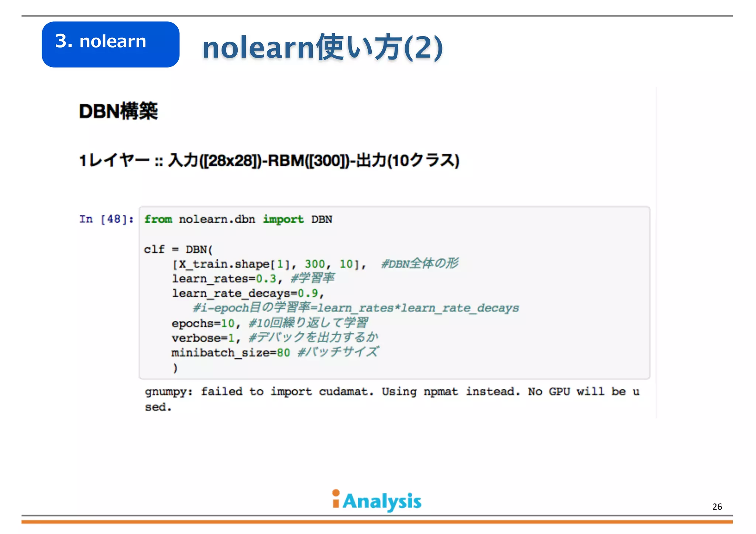Click the 'learn_rates=0.3,' line
The width and height of the screenshot is (756, 534).
click(x=227, y=279)
